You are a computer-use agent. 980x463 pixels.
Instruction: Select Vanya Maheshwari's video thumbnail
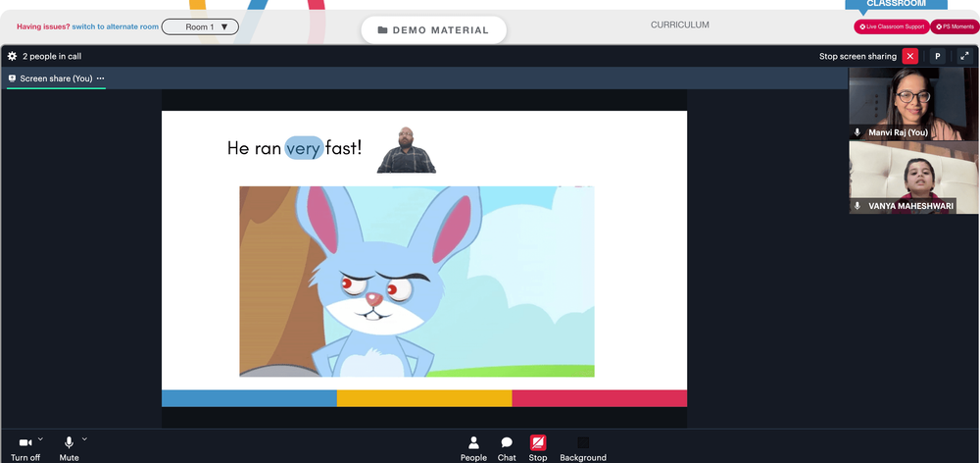(x=913, y=178)
